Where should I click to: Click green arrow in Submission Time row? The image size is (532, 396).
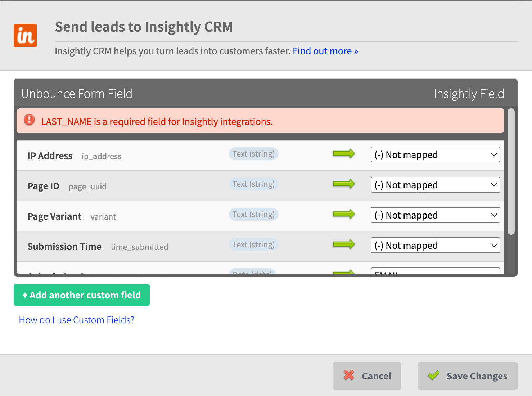click(343, 245)
